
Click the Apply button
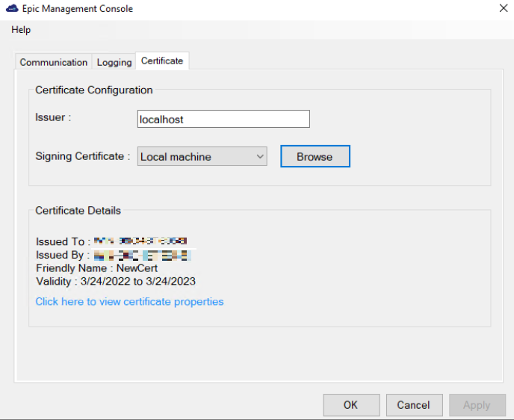(x=477, y=405)
